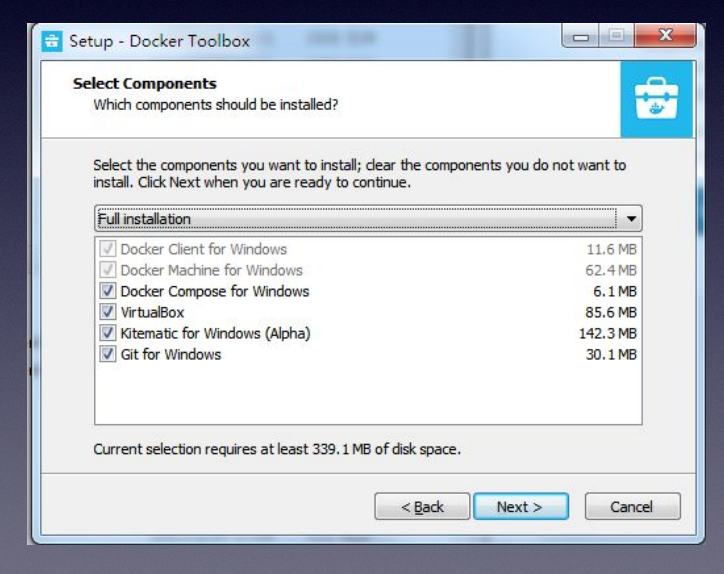Click the disabled maximize button
Screen dimensions: 724x574
point(616,36)
